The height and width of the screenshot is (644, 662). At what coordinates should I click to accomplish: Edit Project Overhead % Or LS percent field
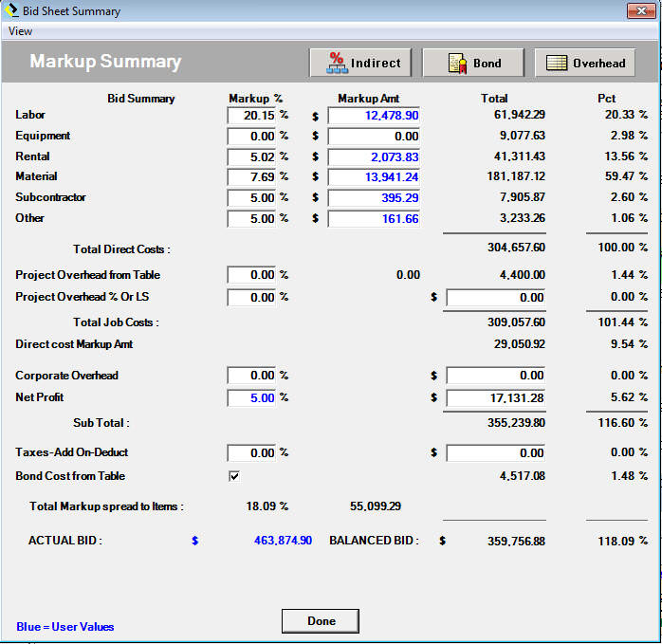(x=251, y=297)
